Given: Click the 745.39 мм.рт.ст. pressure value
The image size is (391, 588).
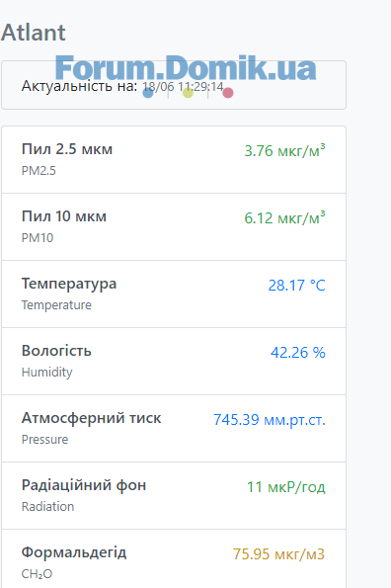Looking at the screenshot, I should click(x=270, y=420).
